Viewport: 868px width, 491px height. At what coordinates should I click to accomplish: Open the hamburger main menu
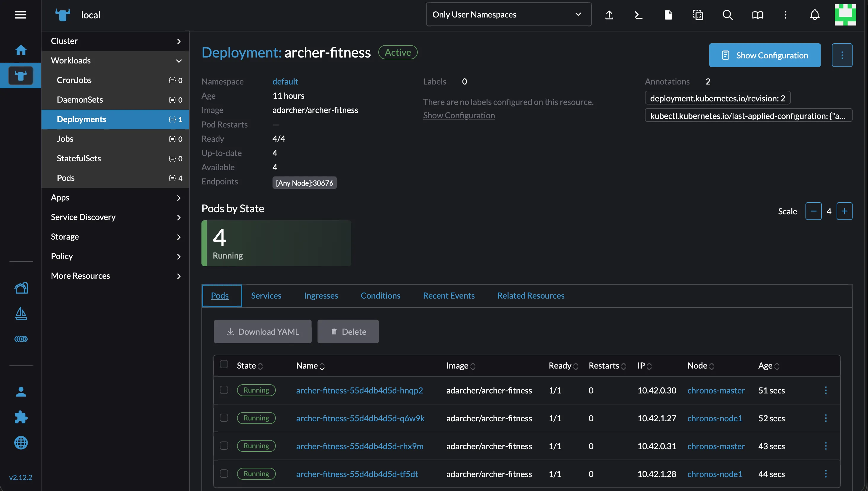click(x=20, y=15)
